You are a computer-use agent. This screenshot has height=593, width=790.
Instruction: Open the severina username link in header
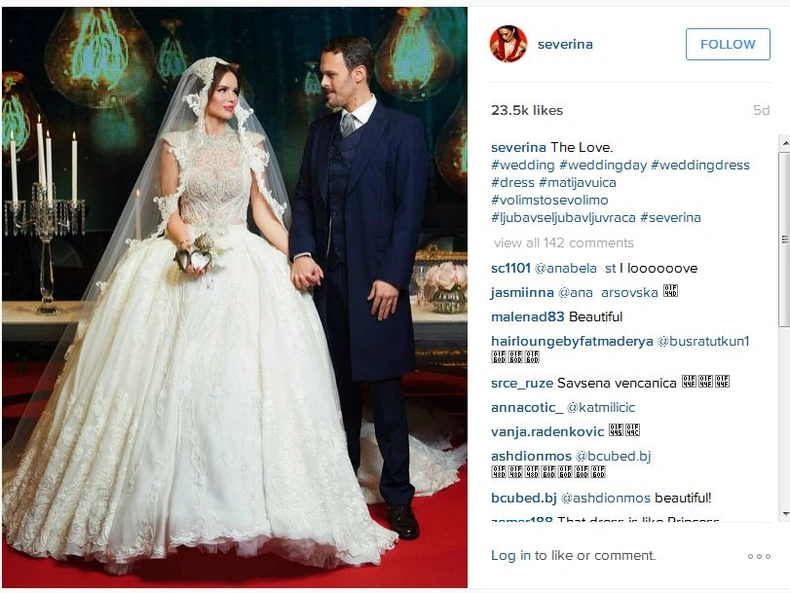[565, 44]
